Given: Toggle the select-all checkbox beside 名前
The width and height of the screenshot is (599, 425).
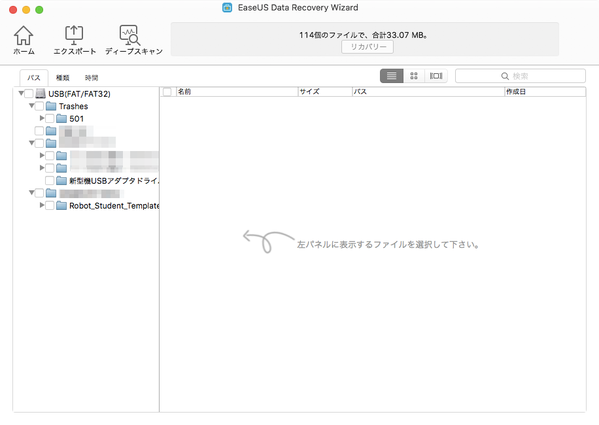Looking at the screenshot, I should (167, 92).
